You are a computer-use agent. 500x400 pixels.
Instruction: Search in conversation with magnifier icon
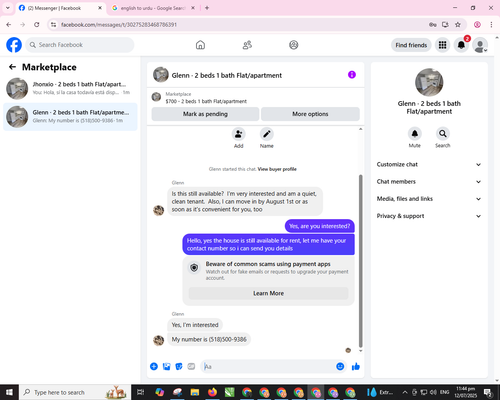coord(443,134)
